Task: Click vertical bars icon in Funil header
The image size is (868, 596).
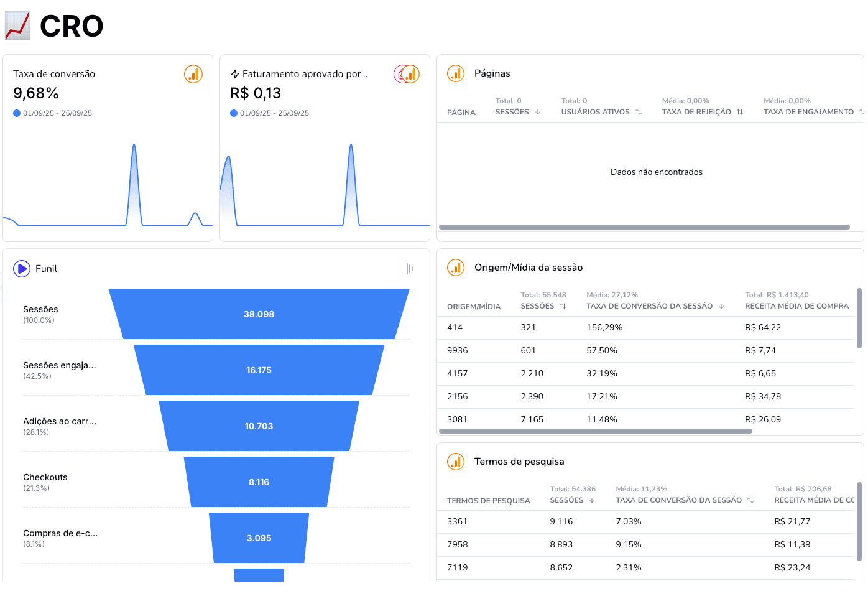Action: coord(410,269)
